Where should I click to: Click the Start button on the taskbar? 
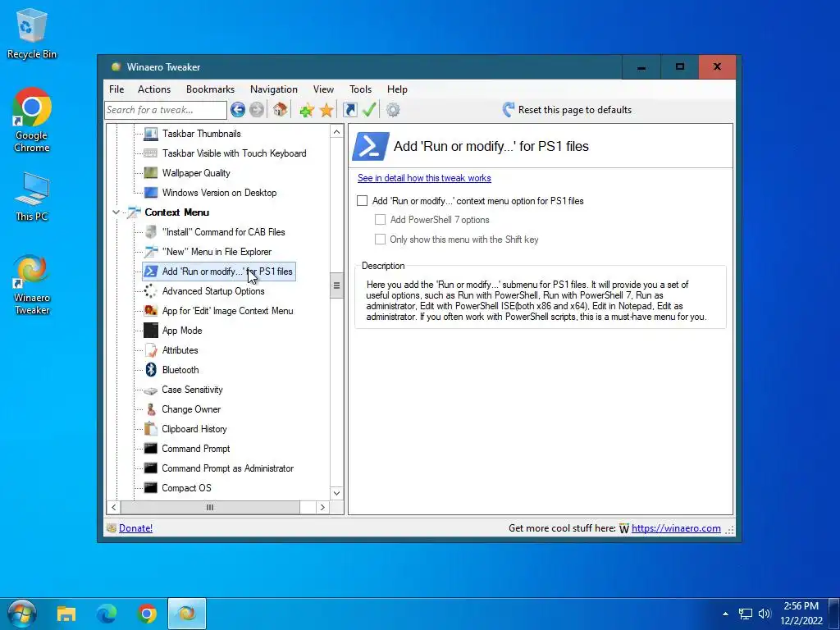point(22,614)
